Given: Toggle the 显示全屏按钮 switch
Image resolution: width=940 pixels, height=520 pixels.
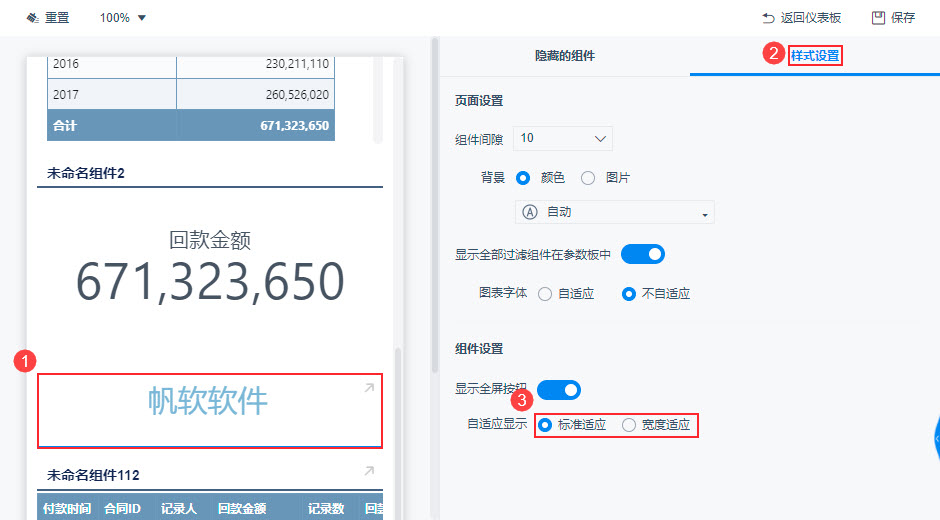Looking at the screenshot, I should click(559, 390).
